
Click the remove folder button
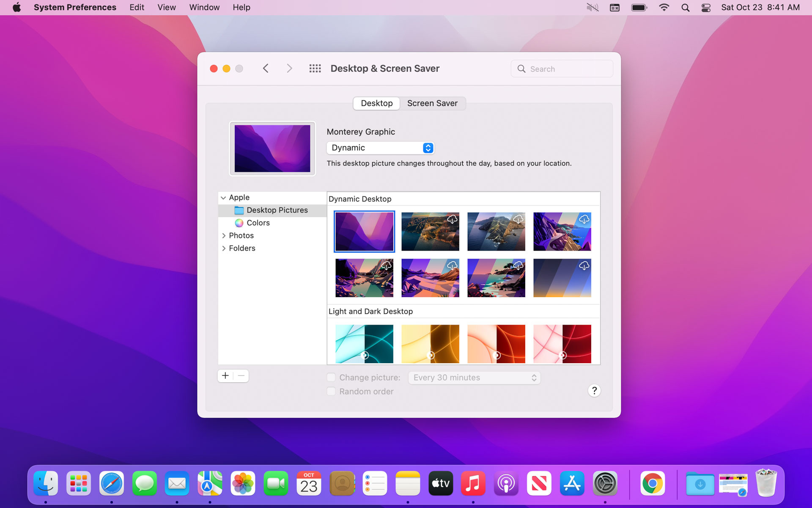[x=241, y=375]
